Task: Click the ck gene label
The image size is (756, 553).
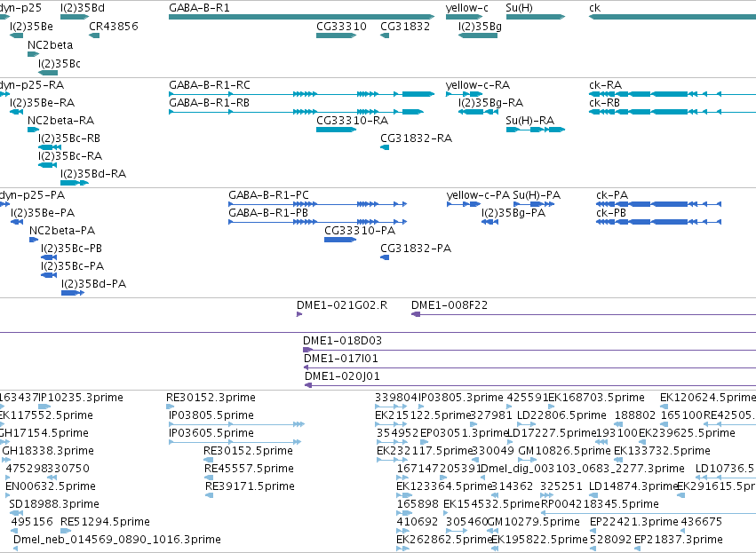Action: coord(594,8)
